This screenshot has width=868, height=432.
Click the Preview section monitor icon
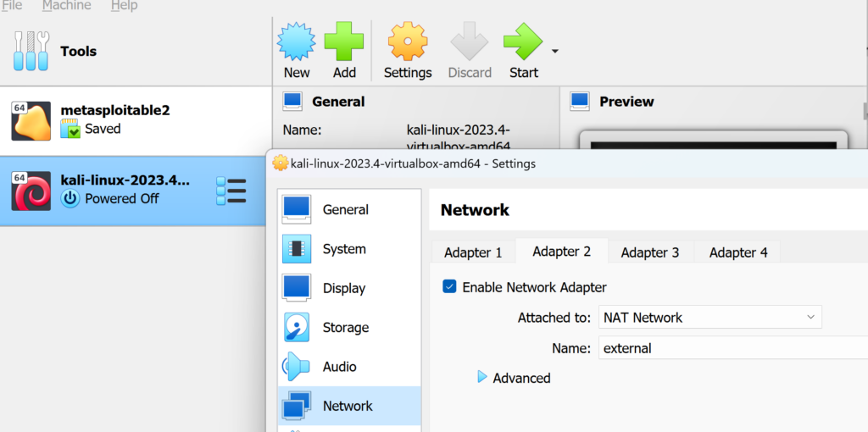(x=580, y=102)
